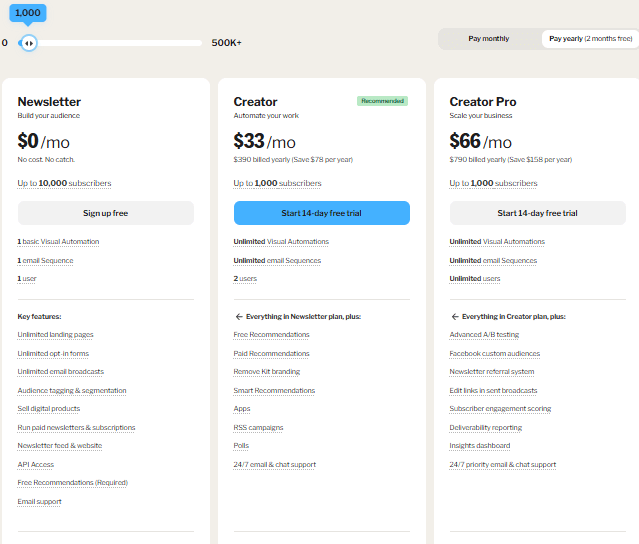Click the arrow icon before Everything in Creator plan
The height and width of the screenshot is (544, 639).
pos(455,317)
